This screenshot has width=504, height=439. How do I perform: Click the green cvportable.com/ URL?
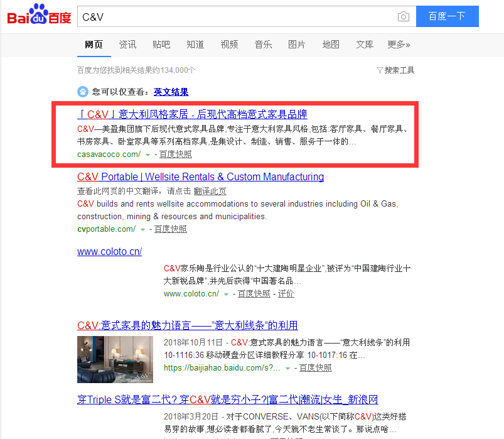tap(107, 229)
